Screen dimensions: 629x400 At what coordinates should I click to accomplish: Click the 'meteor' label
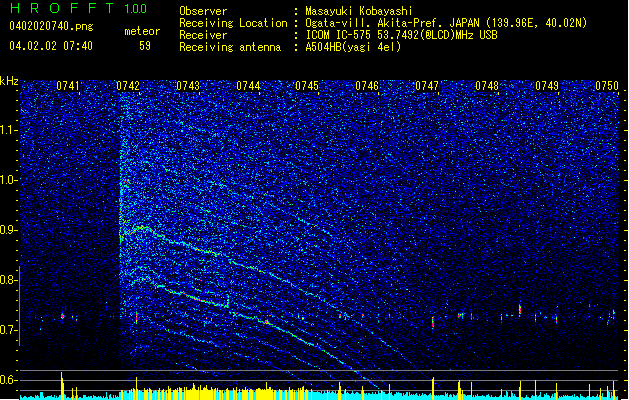pos(142,31)
